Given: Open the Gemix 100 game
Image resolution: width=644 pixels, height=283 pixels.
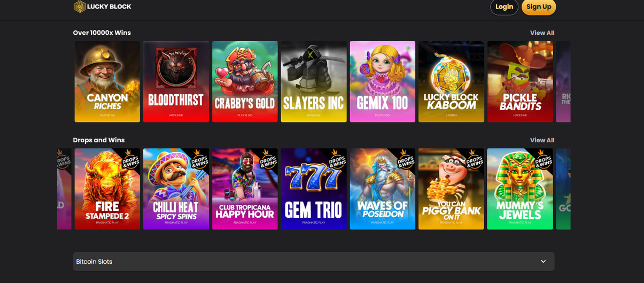Looking at the screenshot, I should [x=383, y=82].
